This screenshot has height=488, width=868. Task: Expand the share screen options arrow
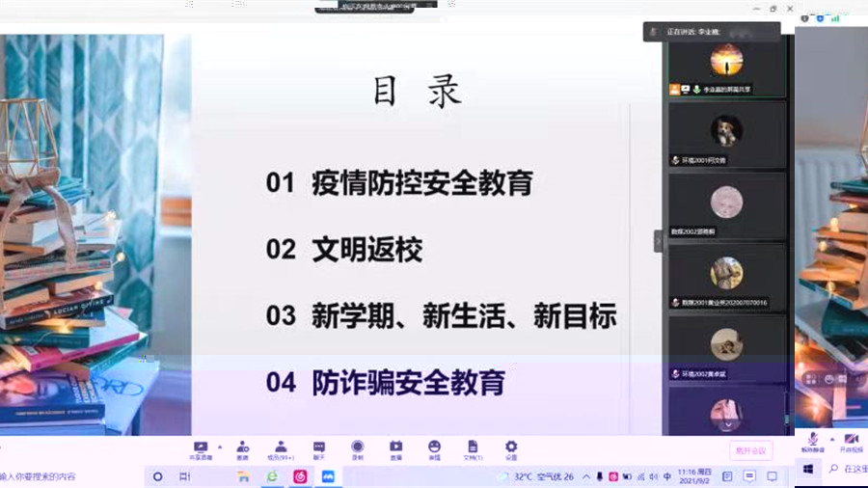point(220,447)
